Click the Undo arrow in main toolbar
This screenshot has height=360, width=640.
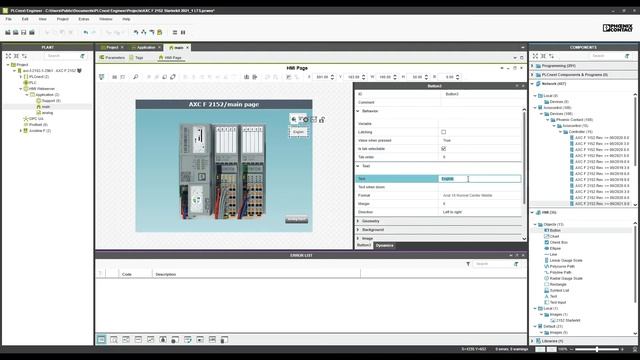(86, 32)
